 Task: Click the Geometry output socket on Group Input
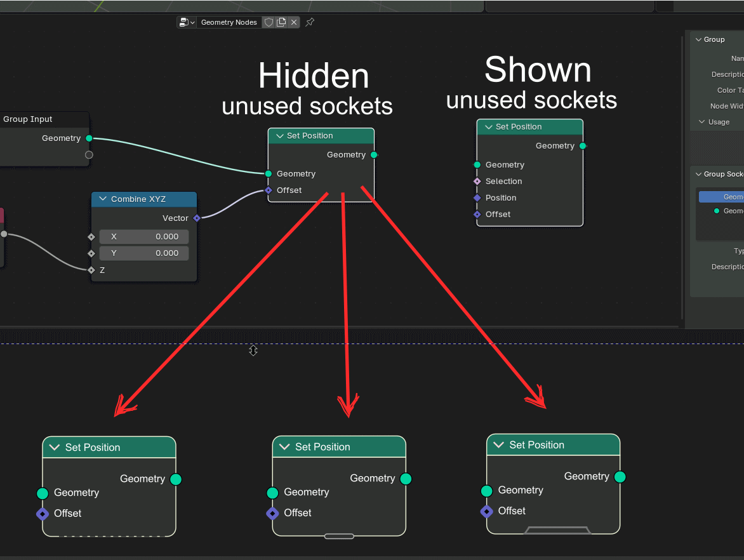(x=90, y=138)
